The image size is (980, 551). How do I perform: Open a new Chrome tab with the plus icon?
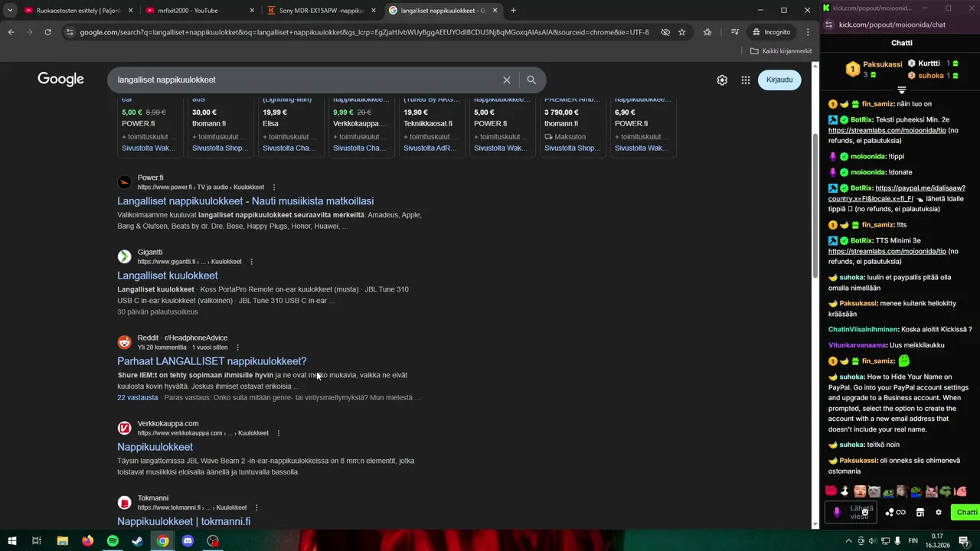[513, 10]
